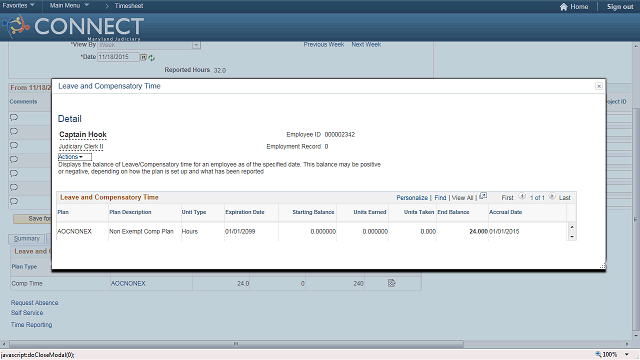Click the AOCNONEX link in Comp Time row
Screen dimensions: 640x360
click(128, 283)
